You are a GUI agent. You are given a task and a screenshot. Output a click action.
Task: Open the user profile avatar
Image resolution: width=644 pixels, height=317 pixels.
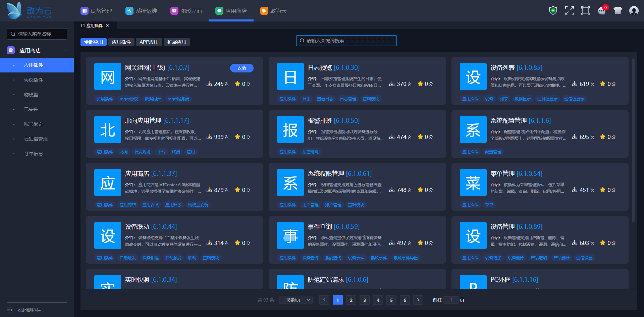click(634, 11)
